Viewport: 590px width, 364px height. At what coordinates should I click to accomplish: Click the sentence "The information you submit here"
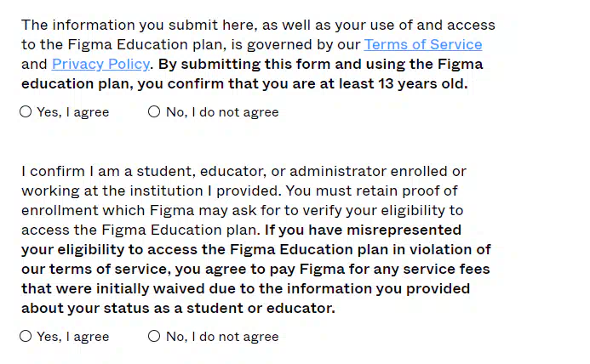pyautogui.click(x=140, y=25)
